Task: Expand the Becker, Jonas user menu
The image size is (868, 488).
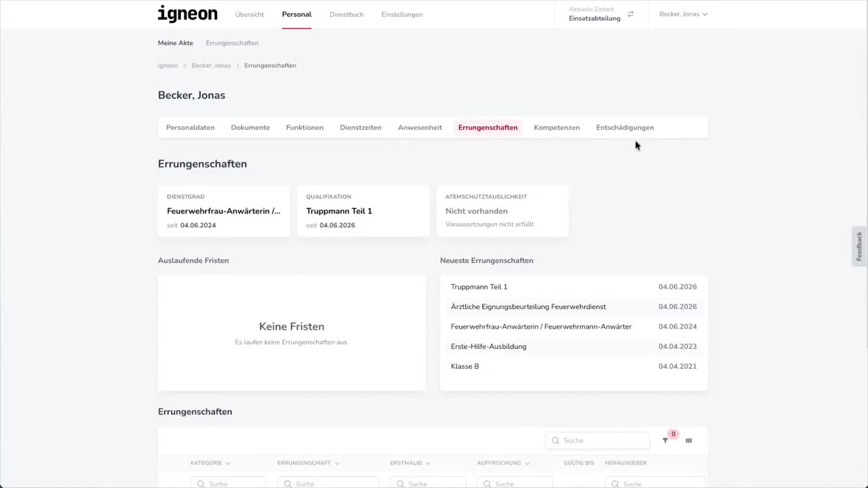Action: point(684,14)
